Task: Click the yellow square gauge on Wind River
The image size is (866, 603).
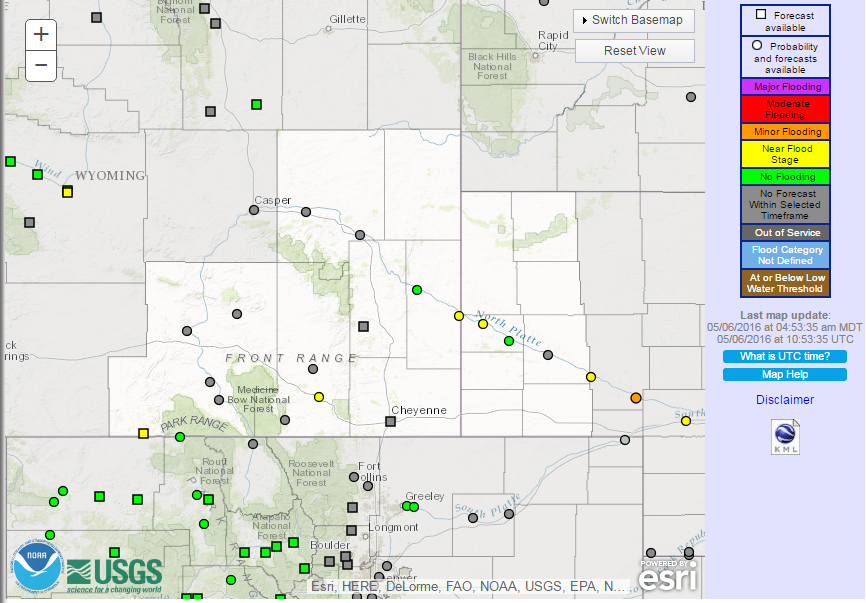Action: [67, 192]
